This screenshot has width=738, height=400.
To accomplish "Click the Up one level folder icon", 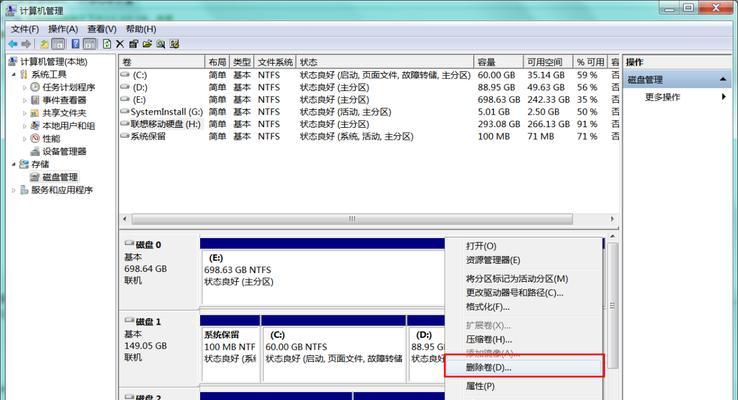I will click(x=44, y=44).
